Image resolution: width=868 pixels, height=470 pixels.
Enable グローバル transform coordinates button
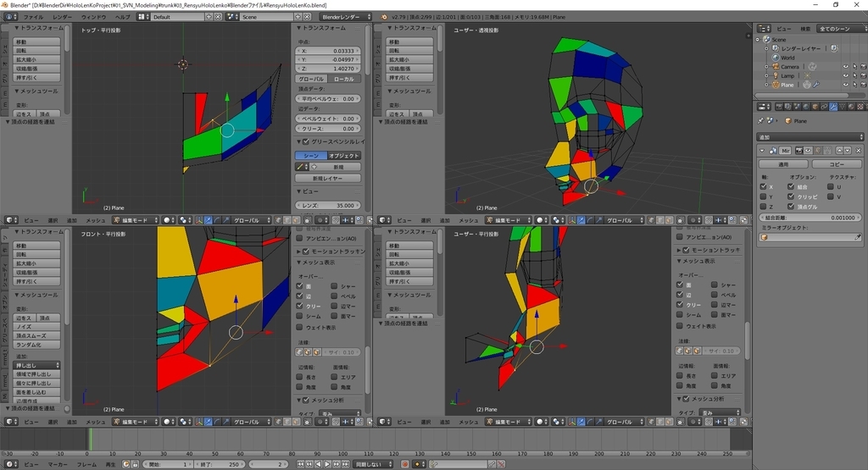pos(312,79)
